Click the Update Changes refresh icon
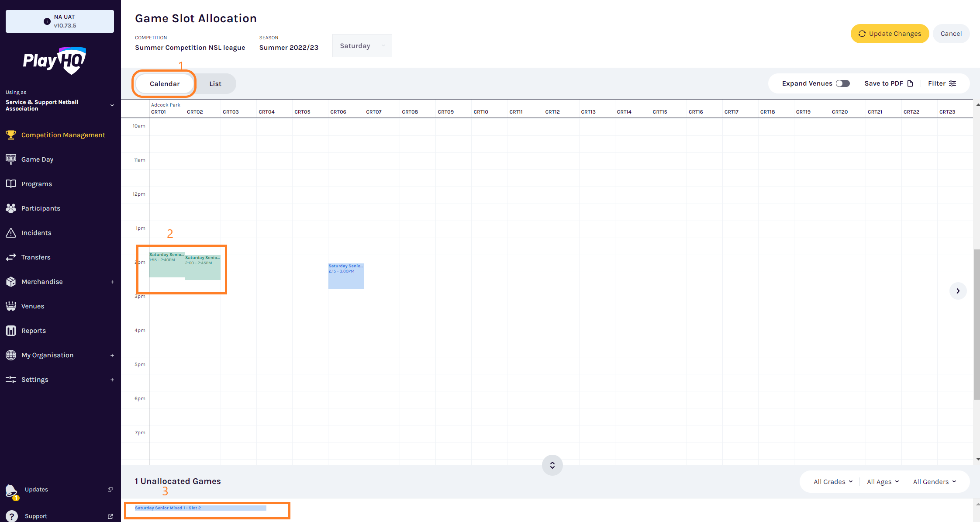The width and height of the screenshot is (980, 522). pyautogui.click(x=862, y=34)
